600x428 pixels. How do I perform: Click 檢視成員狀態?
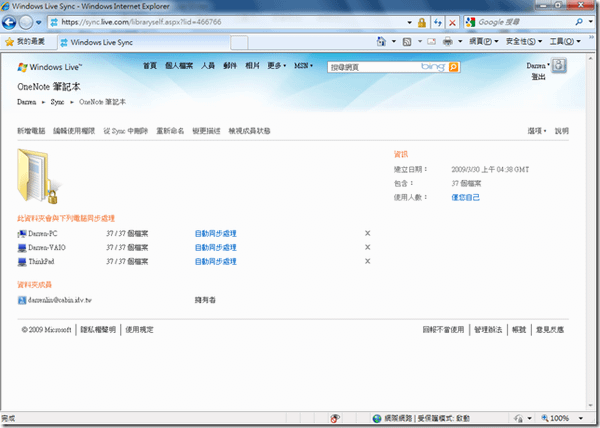(249, 131)
